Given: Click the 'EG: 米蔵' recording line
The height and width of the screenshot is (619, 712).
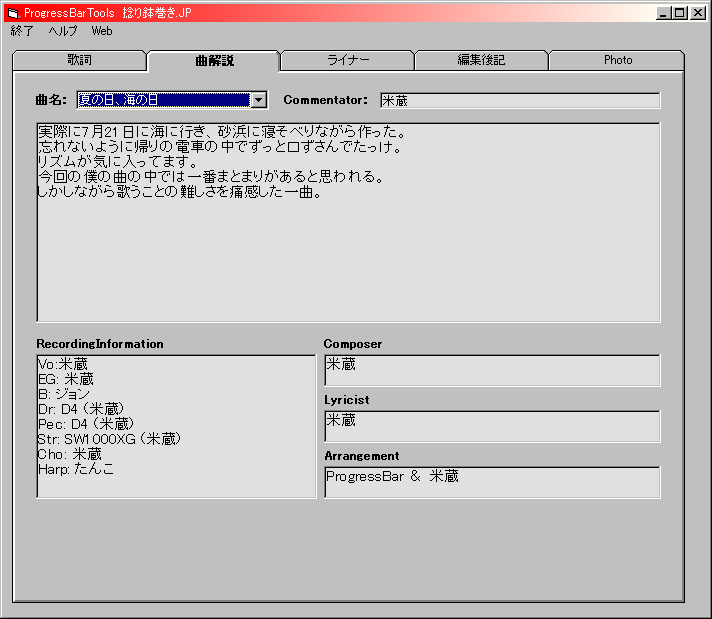Looking at the screenshot, I should (66, 379).
